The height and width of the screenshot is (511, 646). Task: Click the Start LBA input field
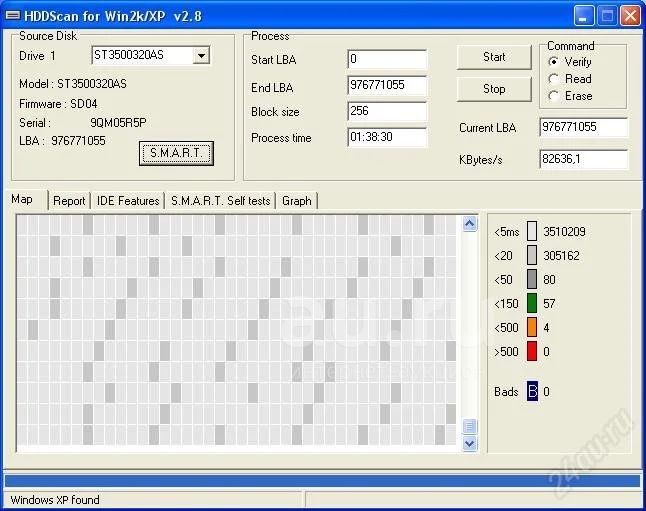coord(387,59)
